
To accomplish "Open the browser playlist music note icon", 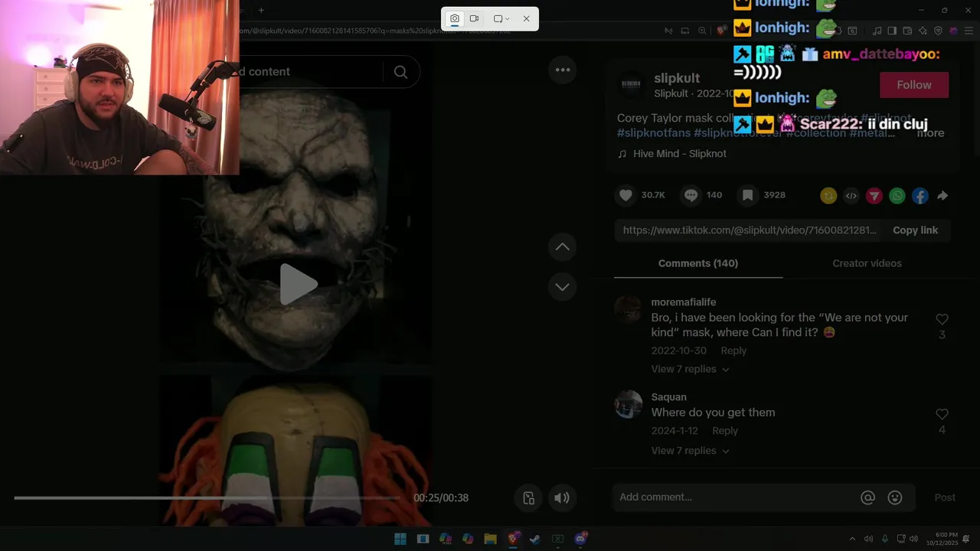I will click(877, 31).
